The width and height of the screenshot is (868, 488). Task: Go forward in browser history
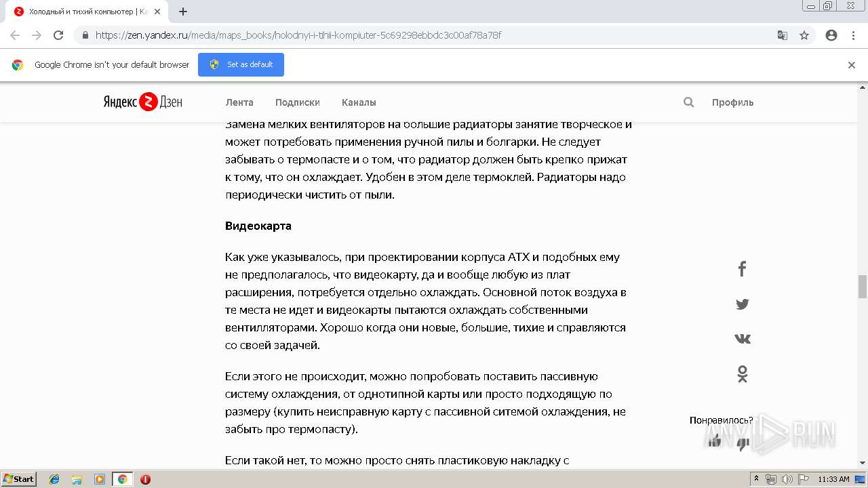point(37,35)
